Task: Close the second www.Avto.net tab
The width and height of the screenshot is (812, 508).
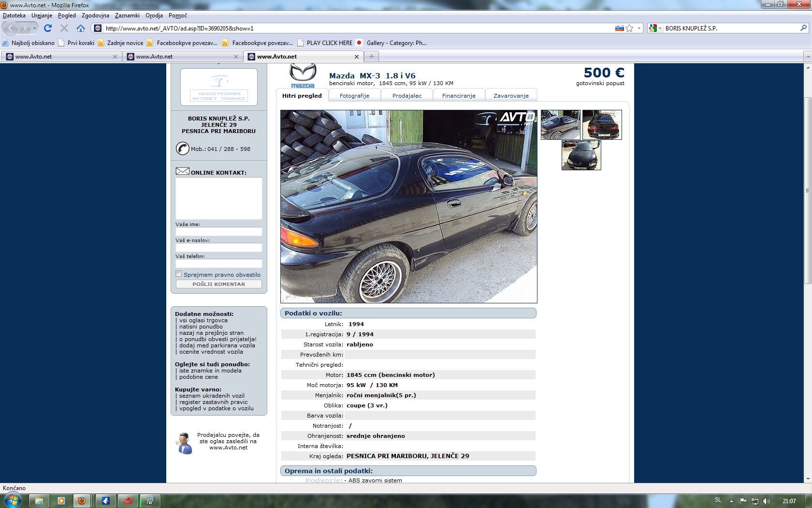Action: coord(236,57)
